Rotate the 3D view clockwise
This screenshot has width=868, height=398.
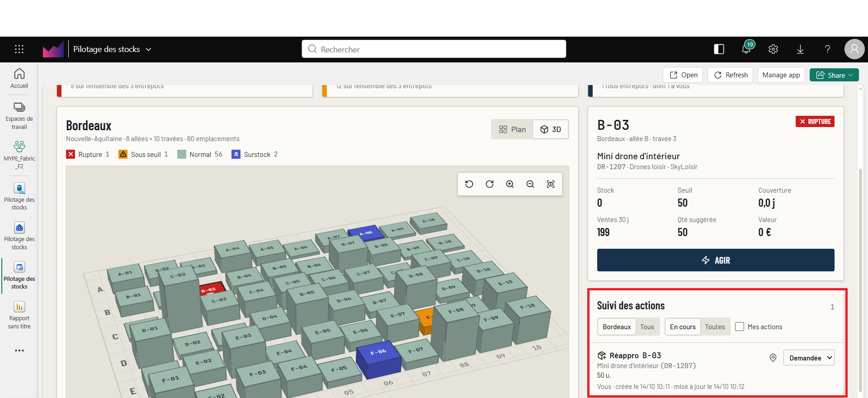(x=490, y=184)
